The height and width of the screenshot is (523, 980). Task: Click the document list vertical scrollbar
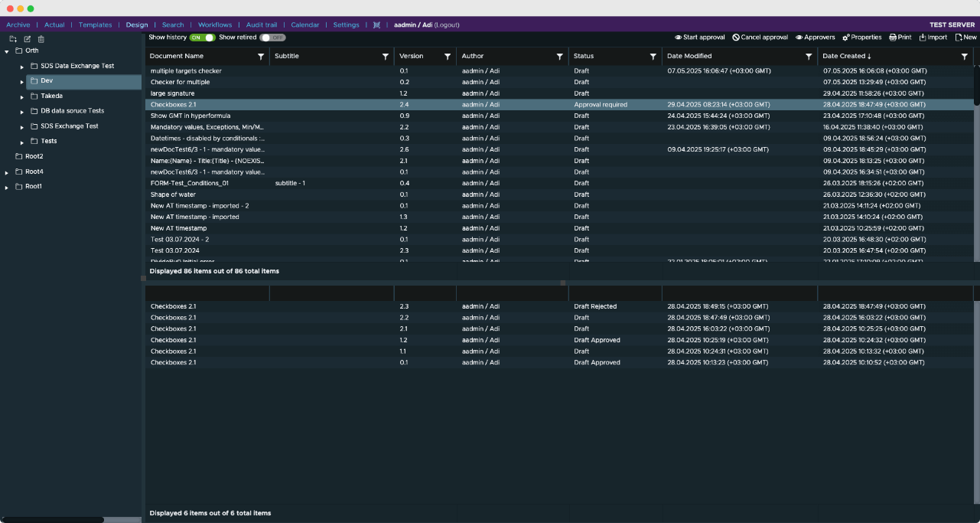click(977, 86)
